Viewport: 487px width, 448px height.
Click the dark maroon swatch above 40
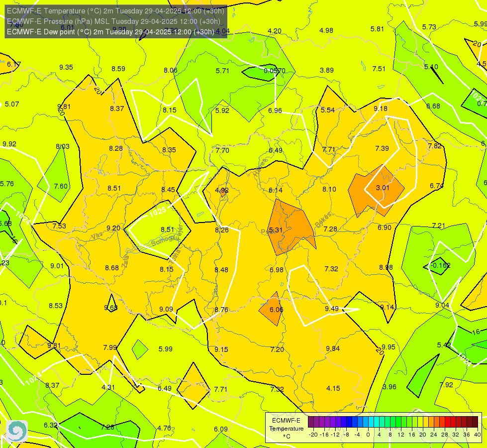click(475, 422)
